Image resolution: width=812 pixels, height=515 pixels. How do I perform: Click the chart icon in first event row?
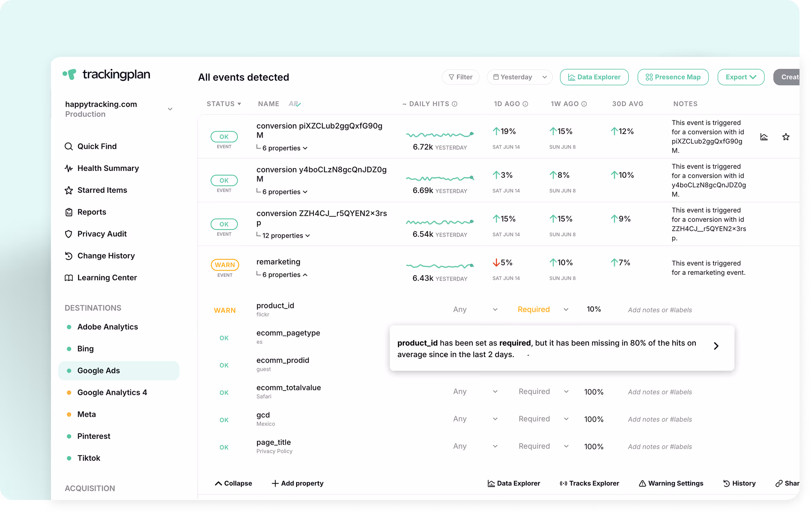point(764,137)
